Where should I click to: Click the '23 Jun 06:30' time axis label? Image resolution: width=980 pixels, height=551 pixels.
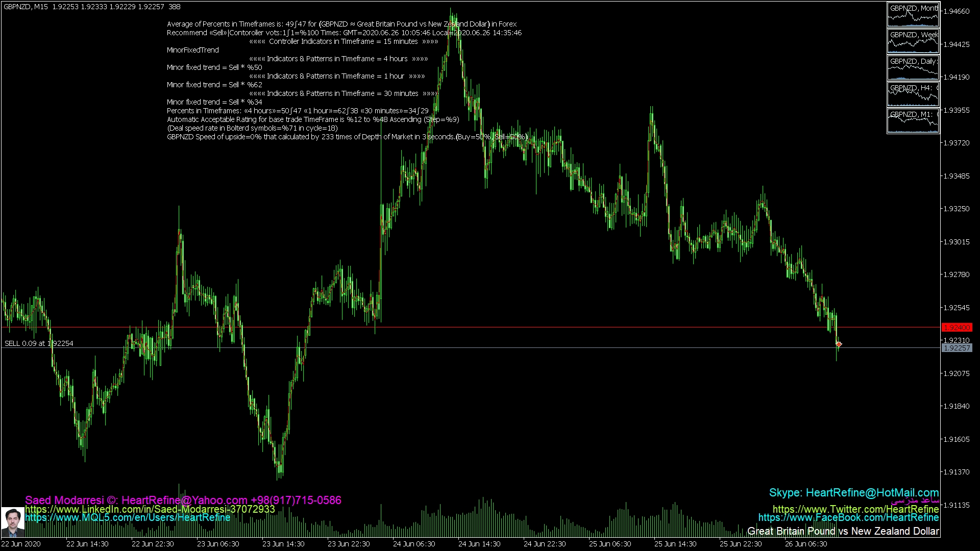tap(218, 544)
